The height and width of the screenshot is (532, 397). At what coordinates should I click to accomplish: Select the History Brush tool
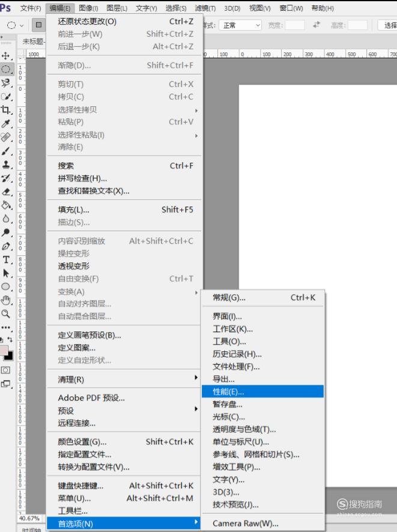click(6, 178)
